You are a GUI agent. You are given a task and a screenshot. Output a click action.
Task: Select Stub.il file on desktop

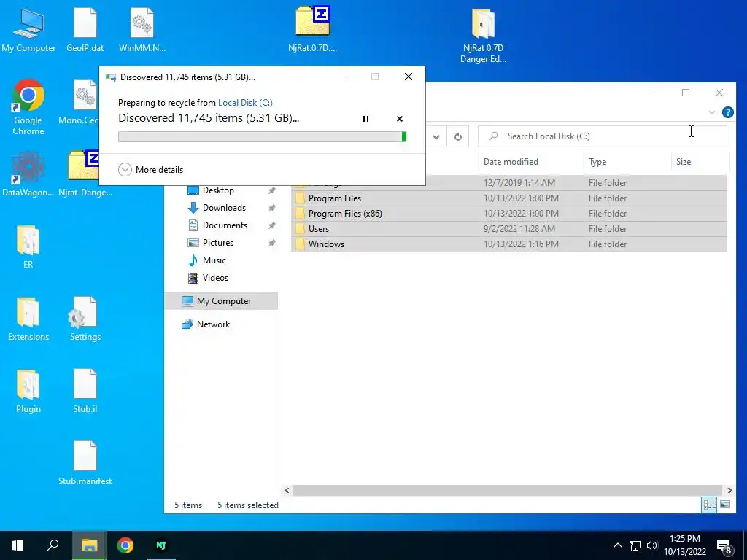click(x=85, y=392)
